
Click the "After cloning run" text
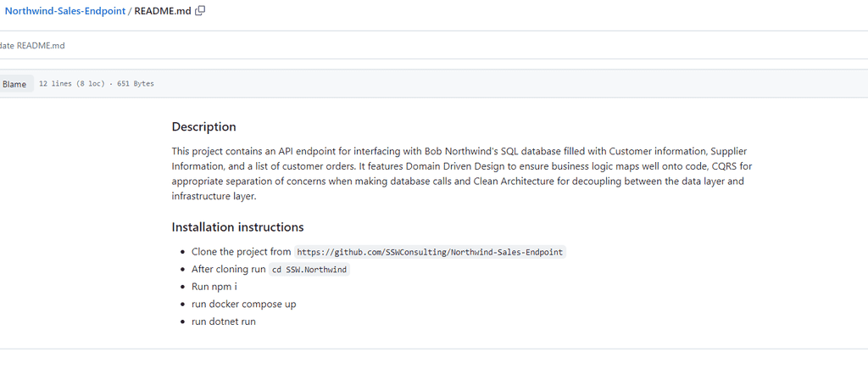[228, 269]
